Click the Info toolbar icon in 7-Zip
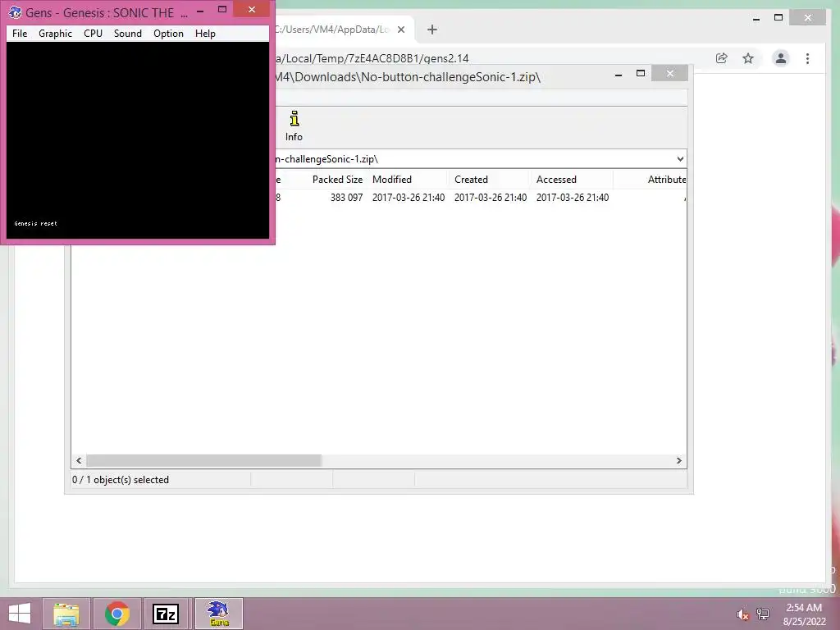The height and width of the screenshot is (630, 840). (x=294, y=126)
